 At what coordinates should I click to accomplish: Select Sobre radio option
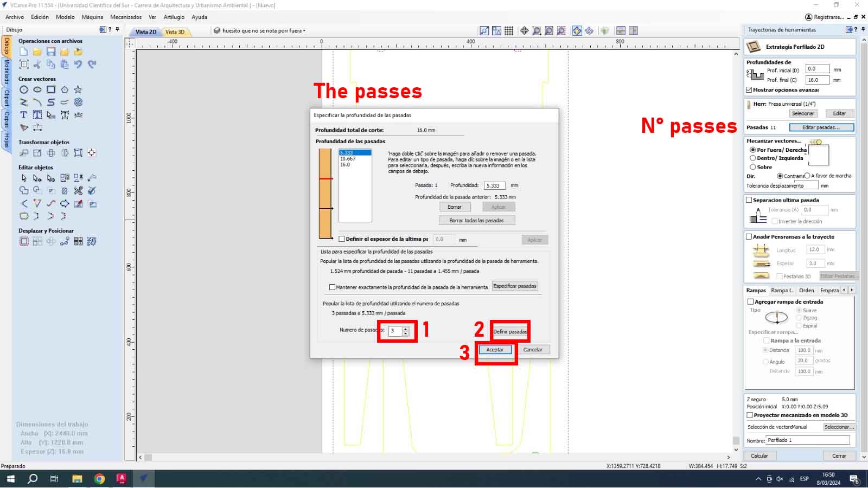pos(753,167)
